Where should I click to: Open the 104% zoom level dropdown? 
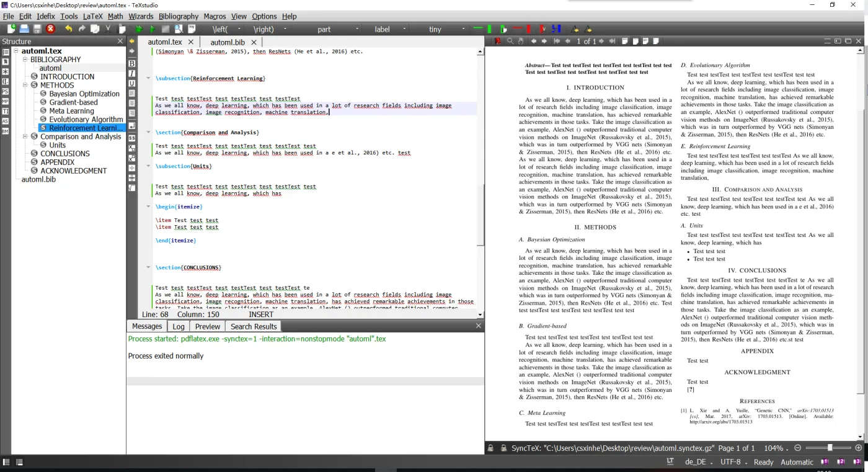point(776,448)
